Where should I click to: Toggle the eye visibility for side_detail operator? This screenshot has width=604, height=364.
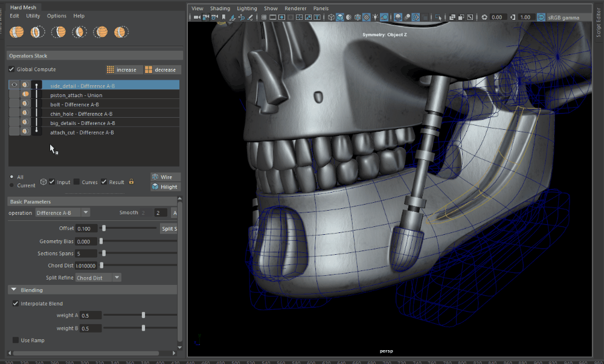pyautogui.click(x=14, y=85)
